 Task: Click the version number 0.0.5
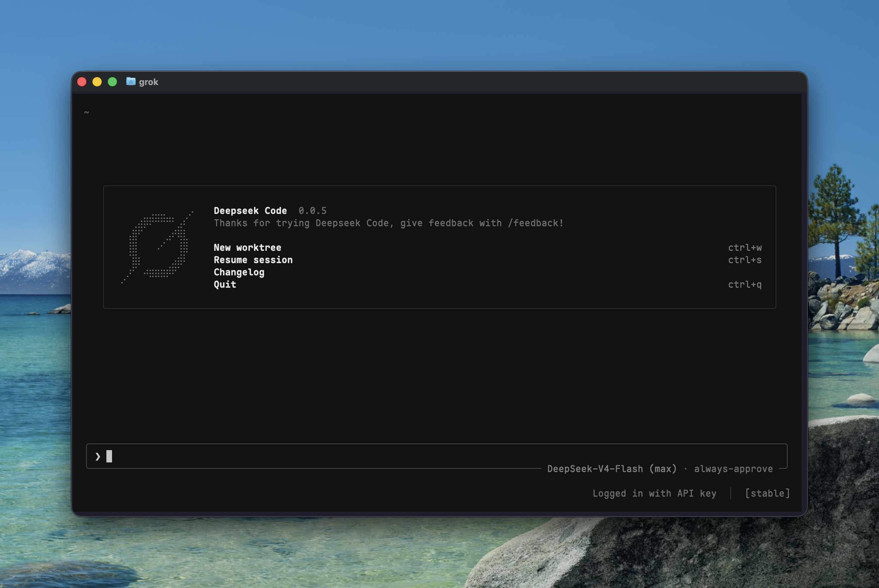(313, 211)
